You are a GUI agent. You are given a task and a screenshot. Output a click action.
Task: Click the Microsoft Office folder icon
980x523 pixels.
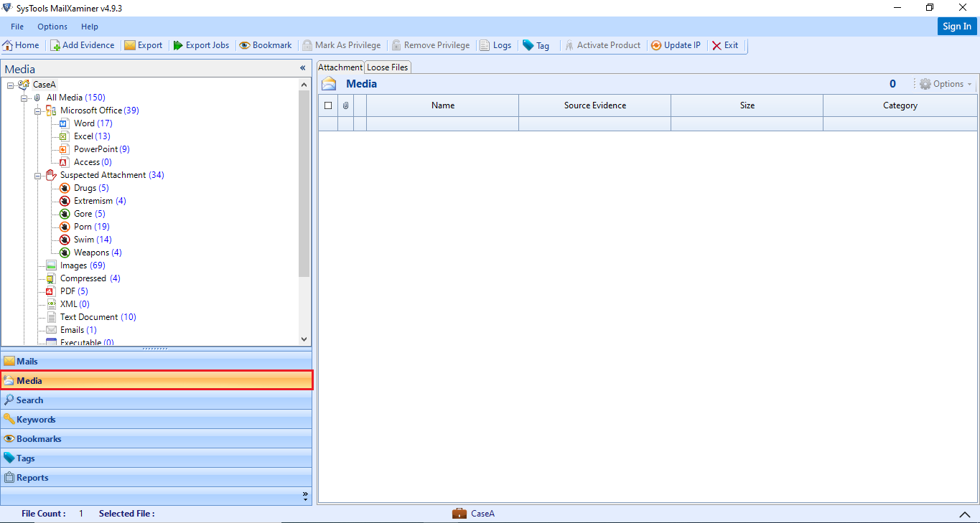coord(51,110)
